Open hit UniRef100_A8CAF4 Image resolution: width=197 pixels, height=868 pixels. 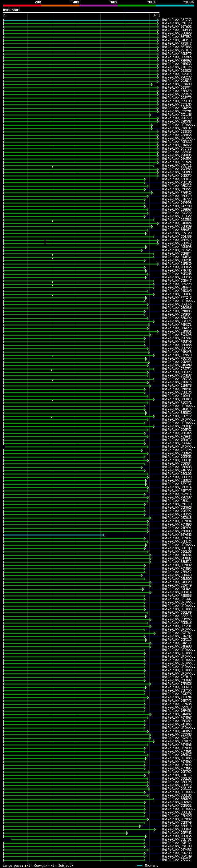(177, 592)
